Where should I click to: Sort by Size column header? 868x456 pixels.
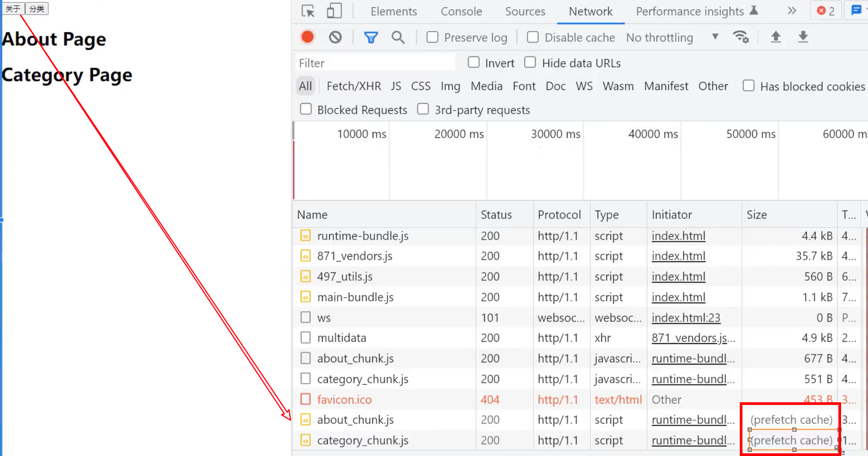[x=789, y=215]
